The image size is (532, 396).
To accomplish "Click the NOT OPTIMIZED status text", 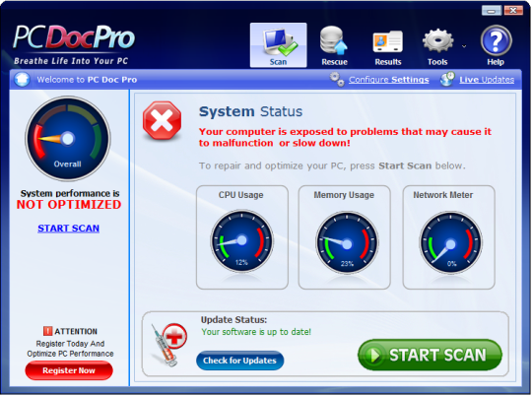I will click(x=69, y=205).
